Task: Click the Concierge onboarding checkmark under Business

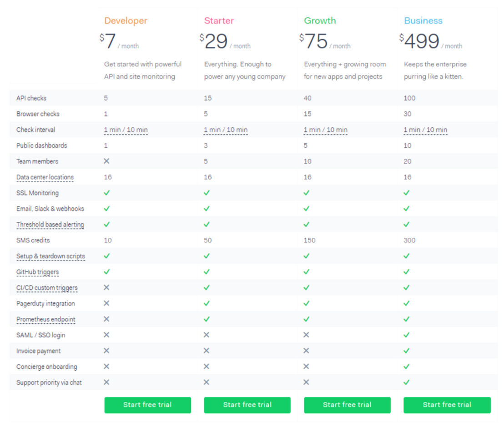Action: pos(407,366)
